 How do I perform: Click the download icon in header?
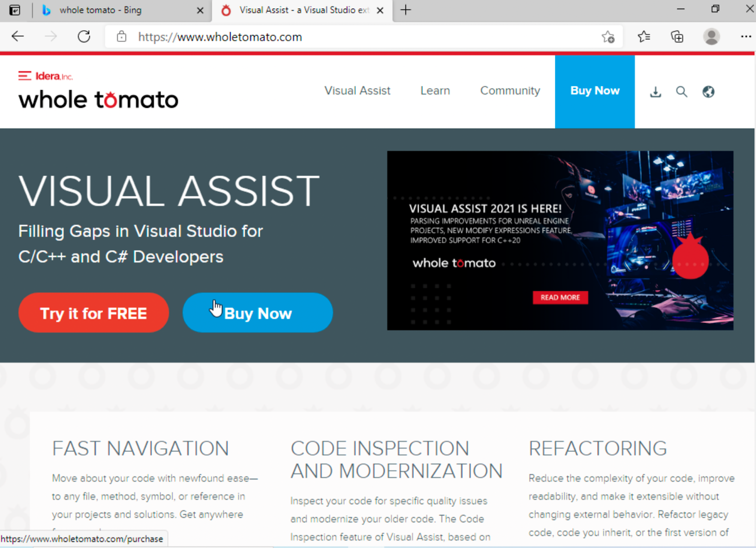point(655,92)
